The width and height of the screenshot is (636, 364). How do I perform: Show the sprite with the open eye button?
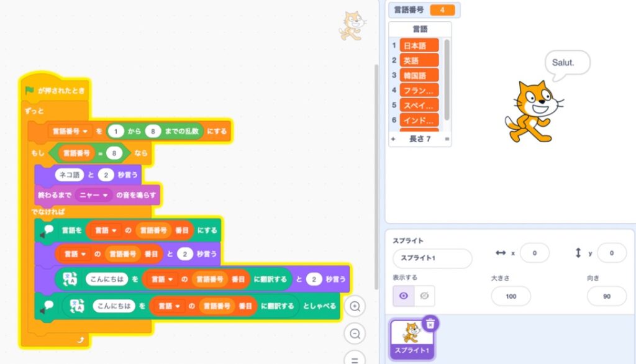pyautogui.click(x=404, y=296)
